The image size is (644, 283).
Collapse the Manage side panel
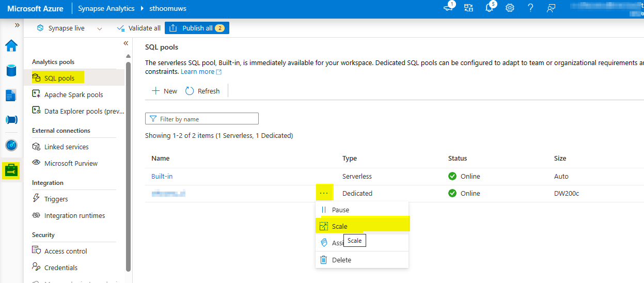(125, 43)
